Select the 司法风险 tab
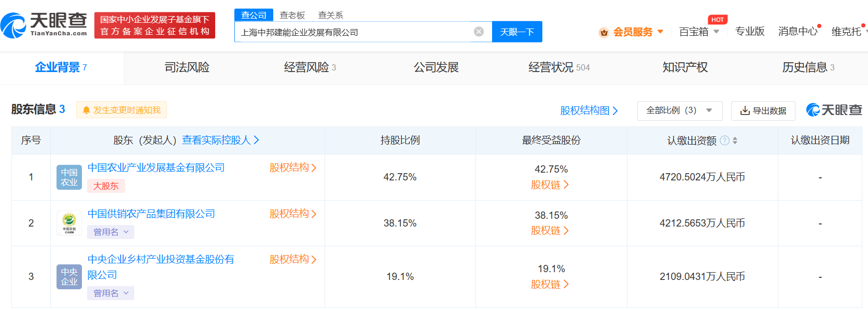The height and width of the screenshot is (310, 868). [x=187, y=67]
